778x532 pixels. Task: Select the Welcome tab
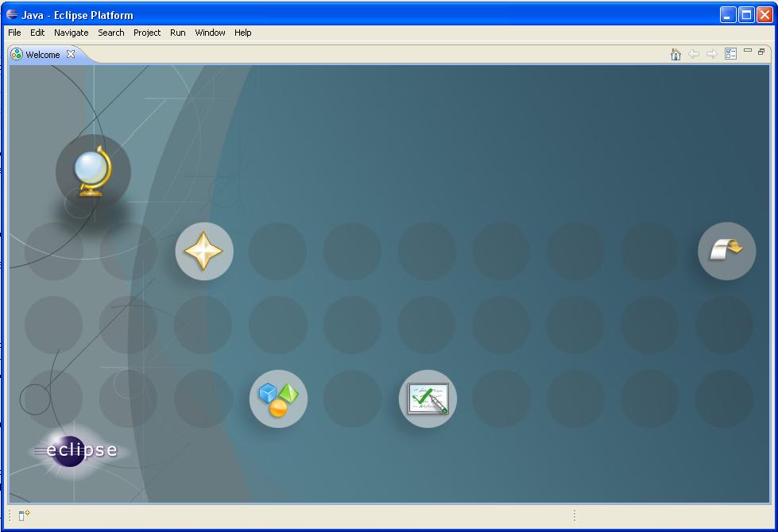(x=43, y=55)
